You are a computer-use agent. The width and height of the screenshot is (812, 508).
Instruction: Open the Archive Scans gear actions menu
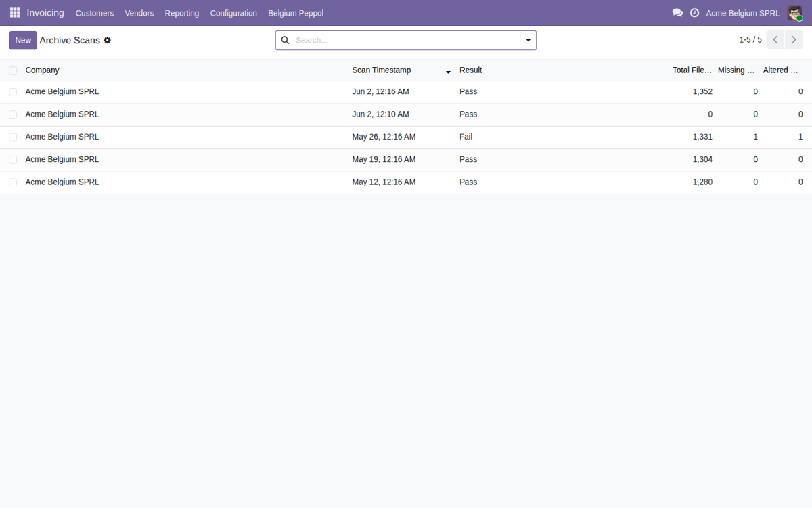point(107,41)
